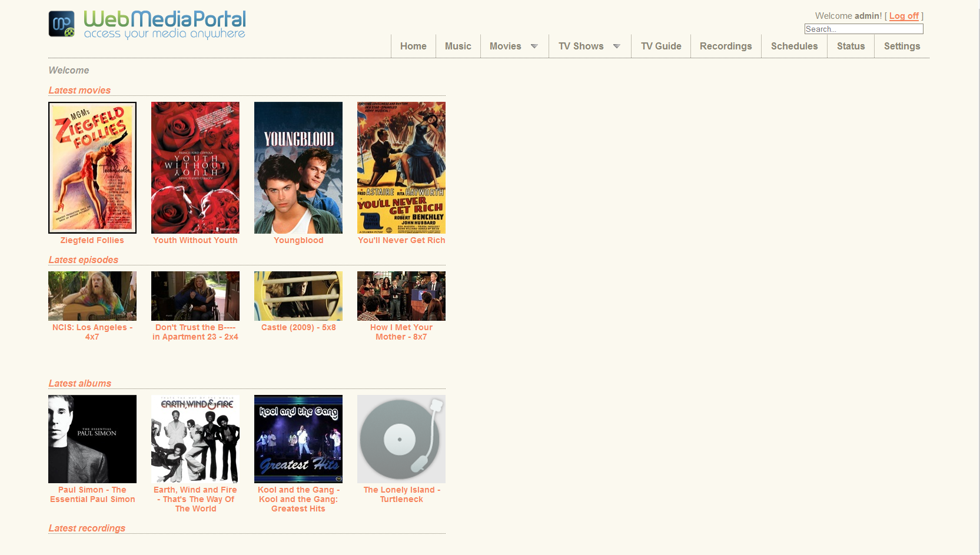The width and height of the screenshot is (980, 555).
Task: Click the WebMediaPortal logo icon
Action: [61, 24]
